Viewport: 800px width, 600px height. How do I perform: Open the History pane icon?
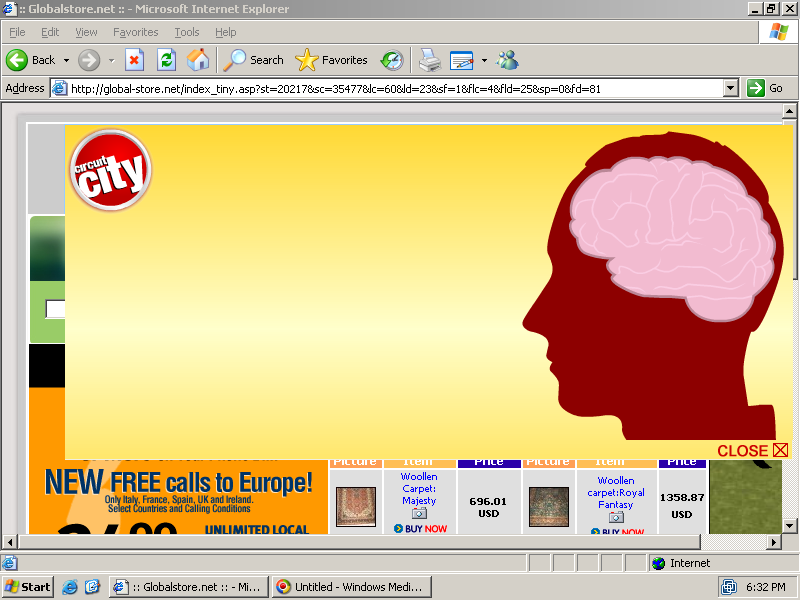(x=392, y=60)
